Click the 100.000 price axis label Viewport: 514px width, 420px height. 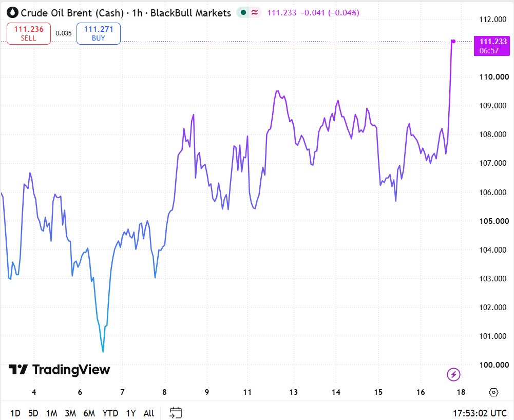(494, 365)
